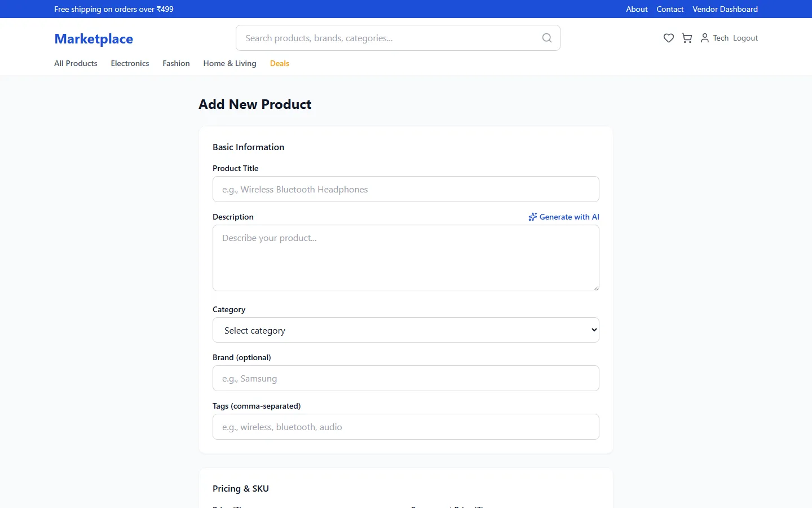Click the Brand (optional) label
Screen dimensions: 812x508
coord(242,357)
